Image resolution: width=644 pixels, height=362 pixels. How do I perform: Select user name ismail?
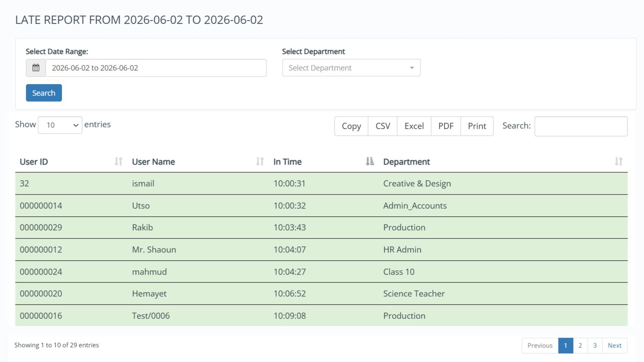(143, 184)
